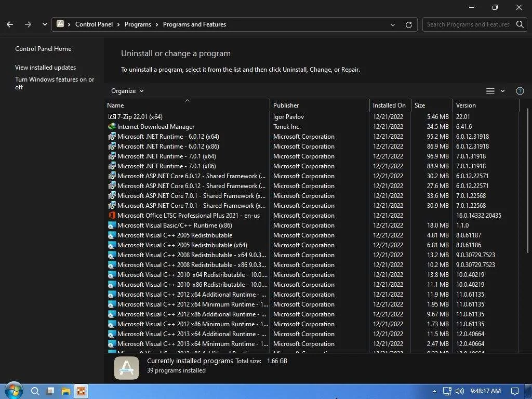
Task: Click the search magnifier icon
Action: (520, 24)
